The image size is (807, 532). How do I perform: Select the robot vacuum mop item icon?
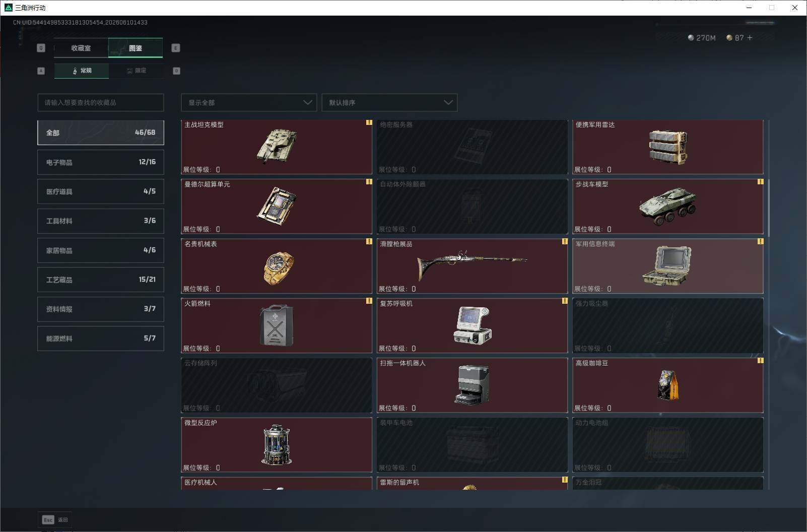point(472,385)
